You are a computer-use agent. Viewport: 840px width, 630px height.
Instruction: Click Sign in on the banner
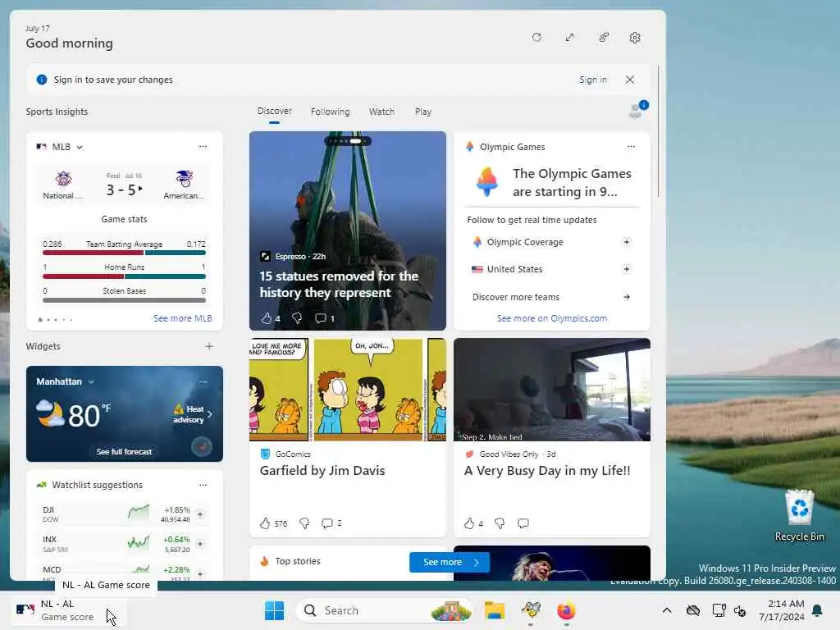(x=592, y=80)
